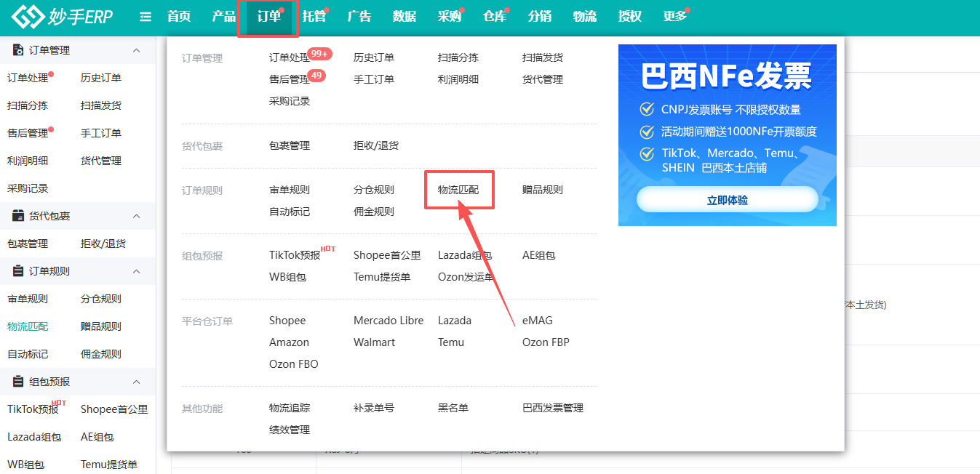Screen dimensions: 980x474
Task: Open Mercado Libre platform warehouse orders
Action: click(x=389, y=321)
